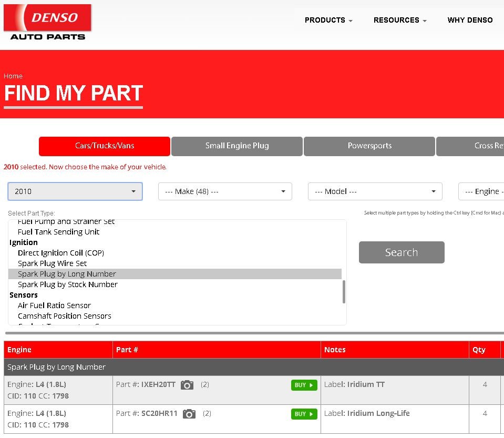Image resolution: width=504 pixels, height=438 pixels.
Task: Expand the Engine dropdown
Action: coord(481,191)
